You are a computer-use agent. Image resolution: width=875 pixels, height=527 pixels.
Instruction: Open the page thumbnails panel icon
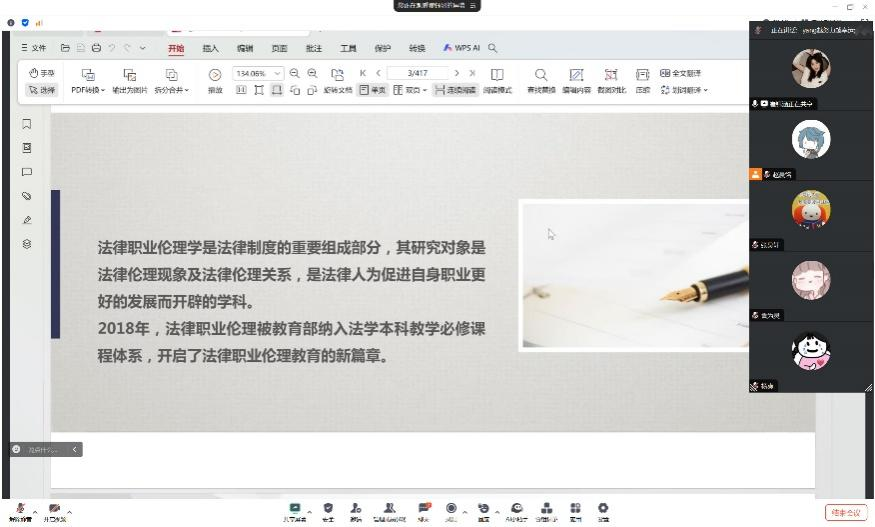pyautogui.click(x=27, y=148)
